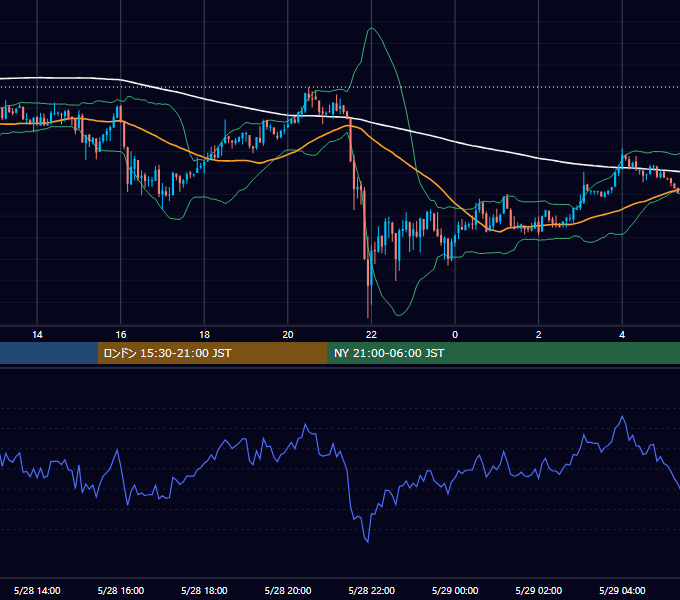Click the 5/28 16:00 time label
Viewport: 680px width, 600px height.
point(121,590)
